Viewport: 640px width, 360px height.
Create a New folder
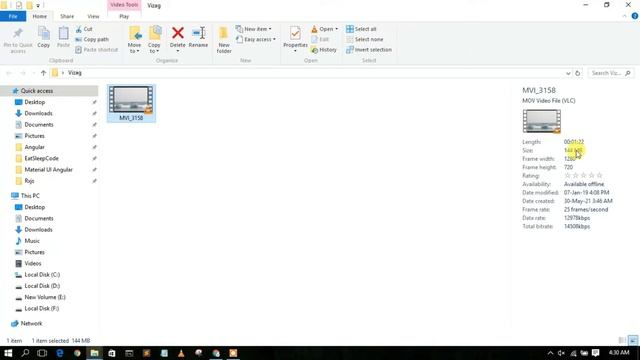224,40
